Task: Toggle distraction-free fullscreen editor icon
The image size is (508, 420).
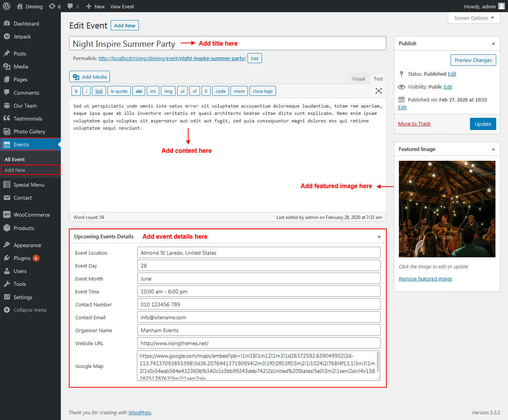Action: coord(378,91)
